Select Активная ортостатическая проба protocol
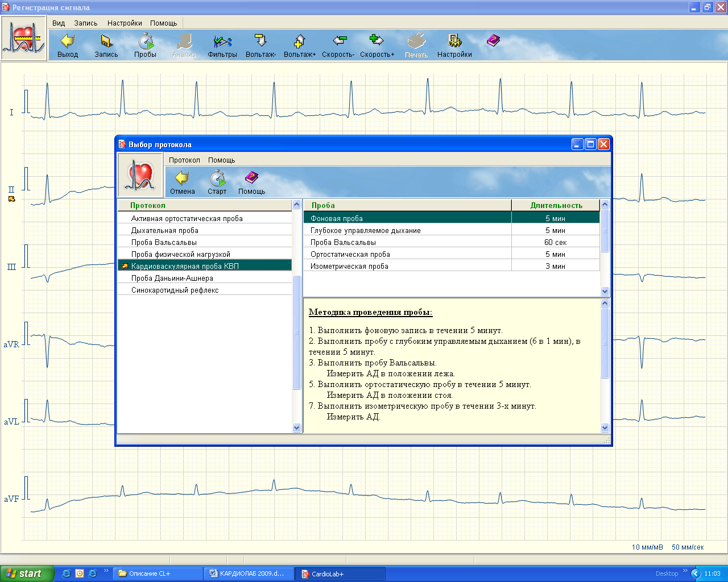This screenshot has height=582, width=728. point(187,219)
